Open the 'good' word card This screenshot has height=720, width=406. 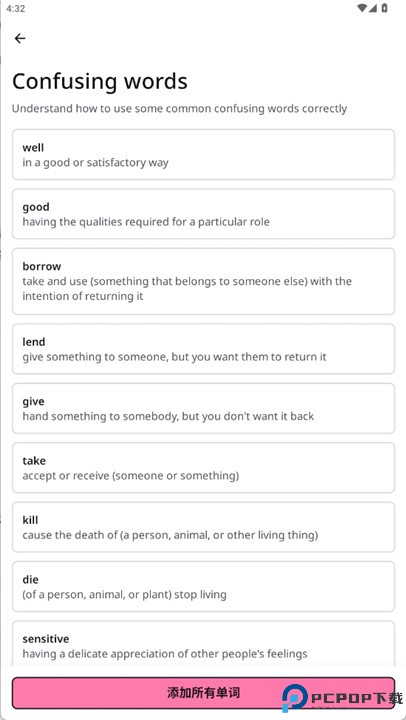(x=203, y=214)
